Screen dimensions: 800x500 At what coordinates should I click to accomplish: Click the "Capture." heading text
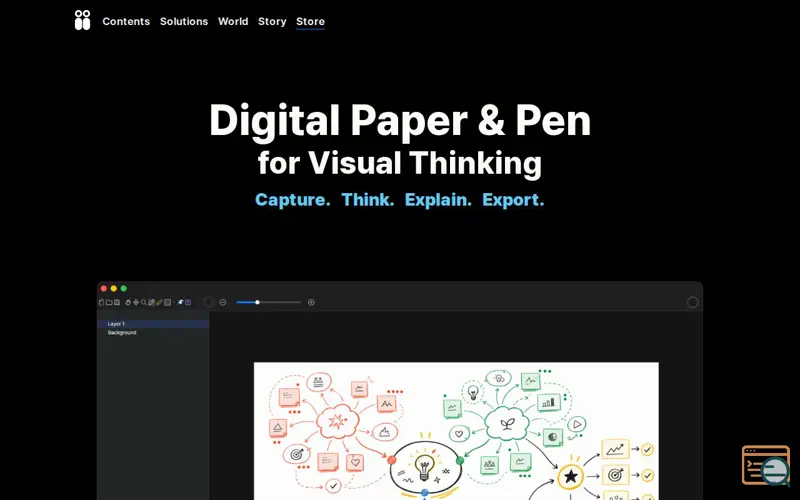coord(292,199)
